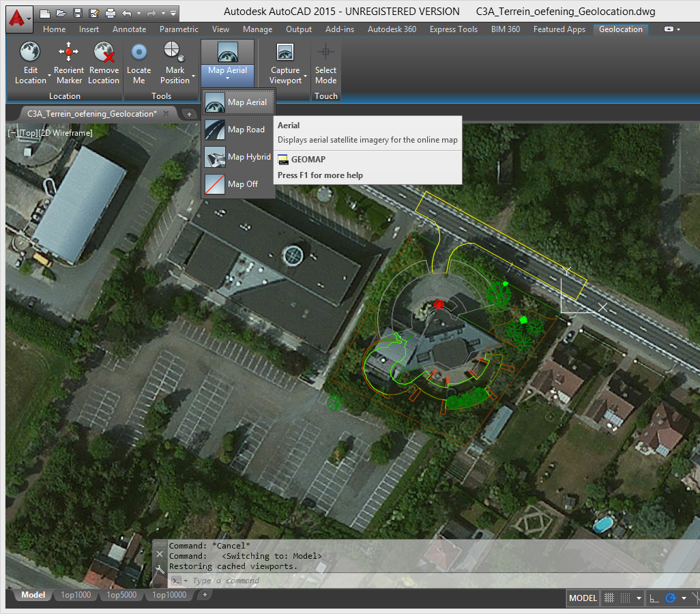Choose Map Hybrid from the dropdown list

coord(238,157)
